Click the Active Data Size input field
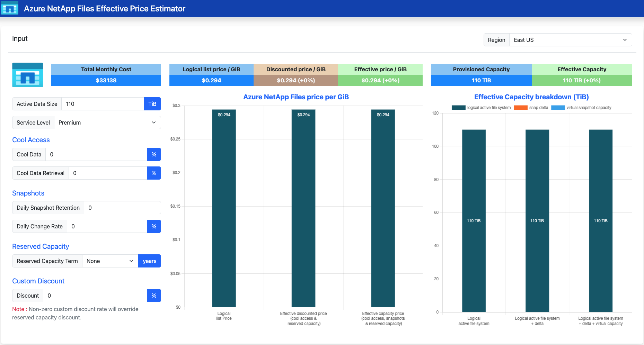The image size is (644, 345). [103, 104]
